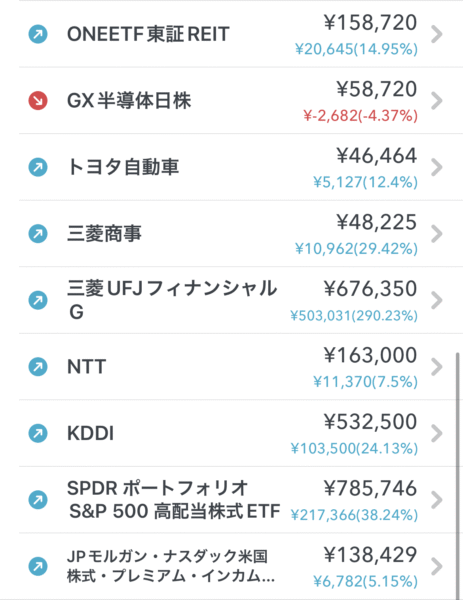
Task: Open the KDDI row chevron
Action: [x=437, y=434]
